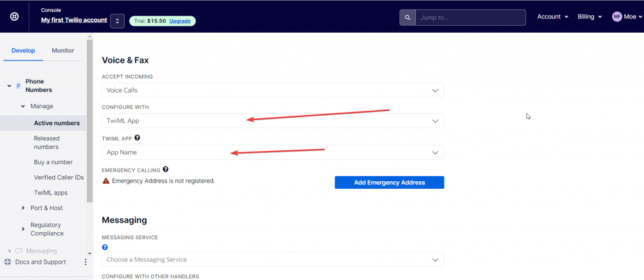Go to Buy a number

[53, 162]
